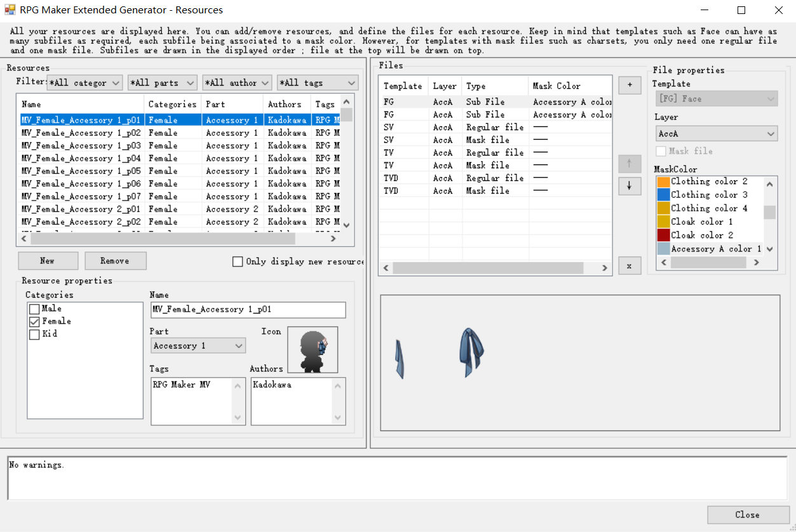The height and width of the screenshot is (532, 796).
Task: Select the TVD Regular file row
Action: (x=496, y=178)
